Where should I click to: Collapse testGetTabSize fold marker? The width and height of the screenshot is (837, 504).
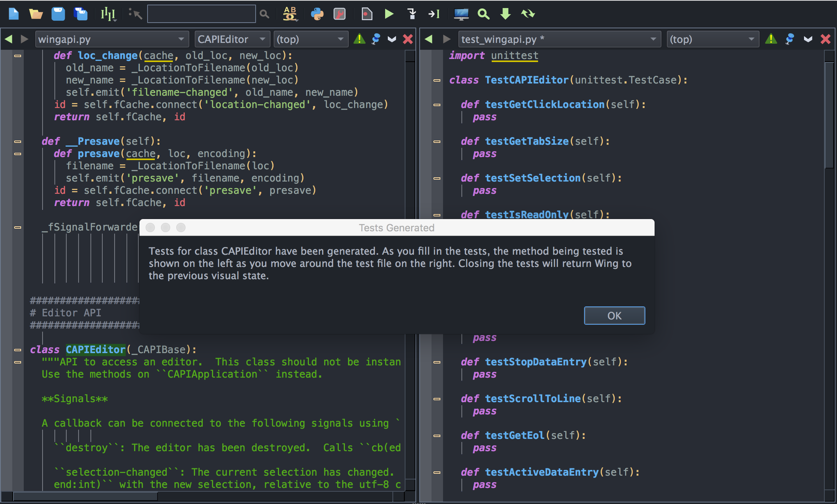coord(437,142)
